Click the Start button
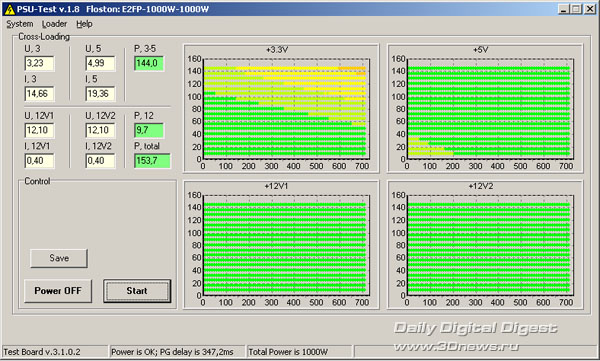This screenshot has width=600, height=361. [137, 291]
